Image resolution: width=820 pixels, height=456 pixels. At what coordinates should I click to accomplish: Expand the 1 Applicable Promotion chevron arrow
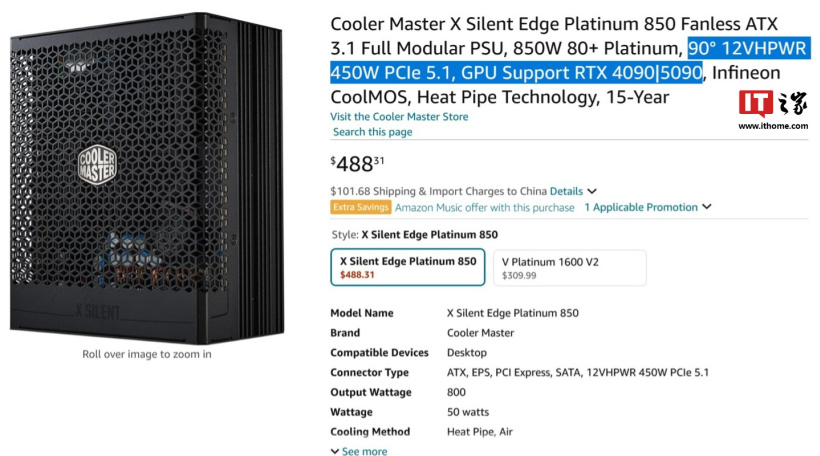coord(707,207)
